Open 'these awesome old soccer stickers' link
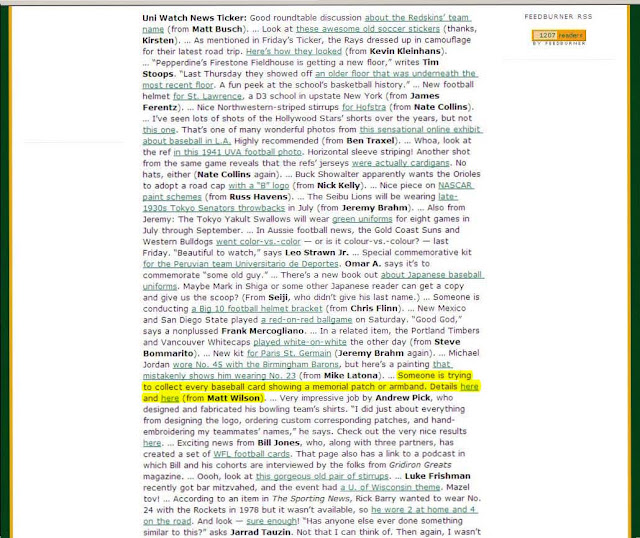The image size is (640, 538). [x=368, y=29]
